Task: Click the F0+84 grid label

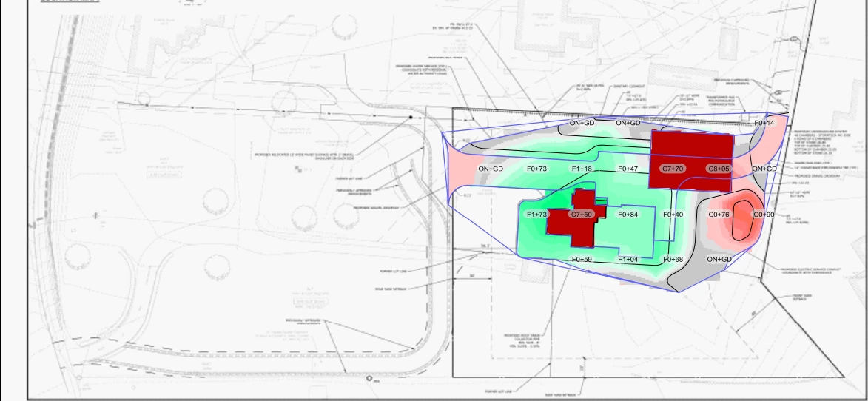Action: point(628,214)
